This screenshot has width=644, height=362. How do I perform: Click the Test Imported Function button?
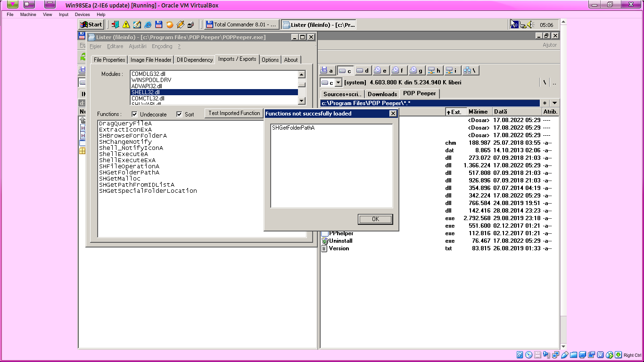(x=234, y=113)
